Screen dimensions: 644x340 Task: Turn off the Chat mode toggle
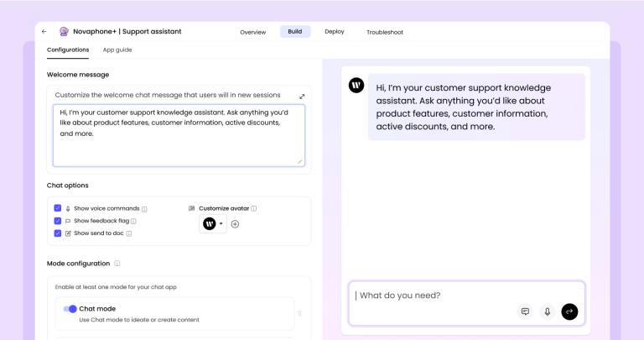coord(70,309)
